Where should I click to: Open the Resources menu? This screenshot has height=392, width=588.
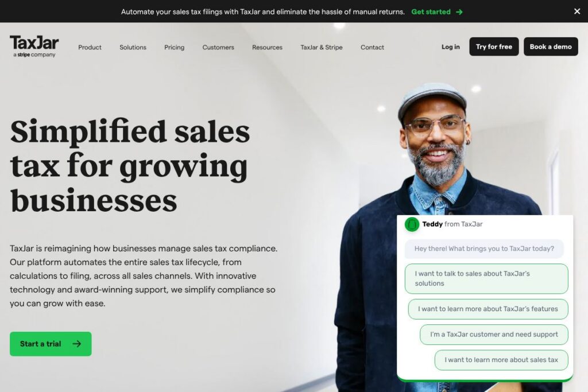[x=267, y=47]
